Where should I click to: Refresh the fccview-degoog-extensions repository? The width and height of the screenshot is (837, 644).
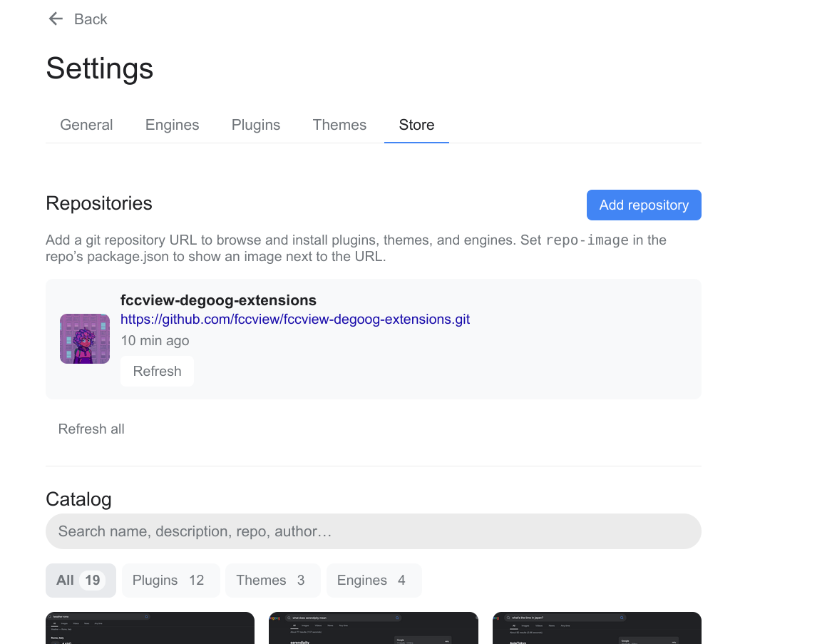point(157,371)
